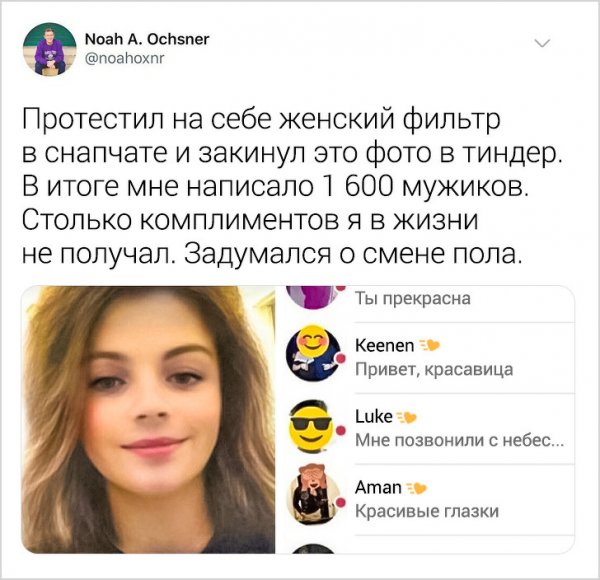Click the heart icon next to Luke
600x580 pixels.
tap(407, 417)
